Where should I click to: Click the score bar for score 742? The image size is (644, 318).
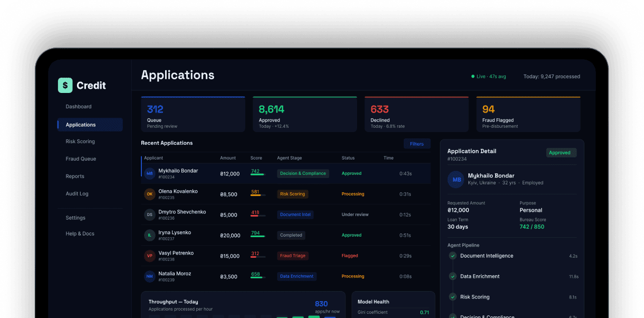click(x=257, y=174)
